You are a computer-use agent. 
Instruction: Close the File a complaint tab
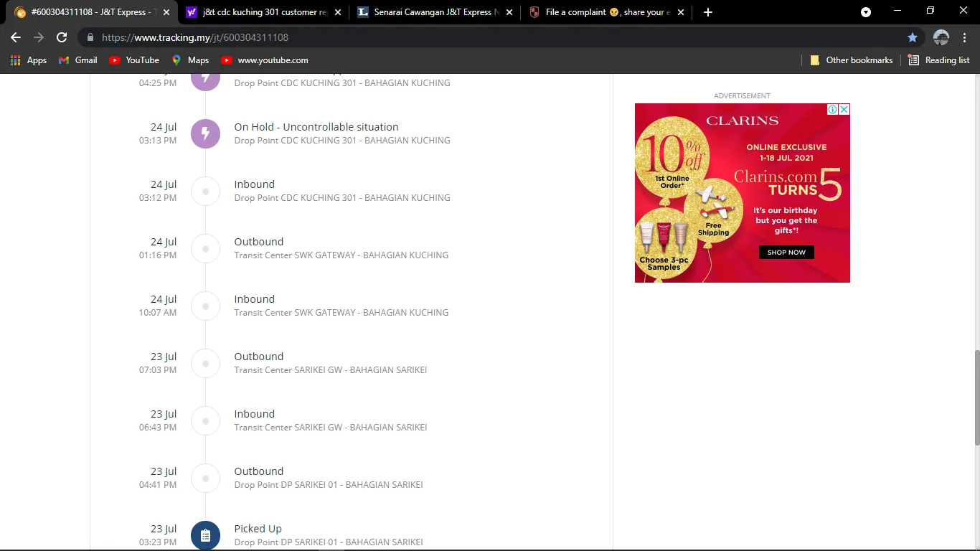681,12
